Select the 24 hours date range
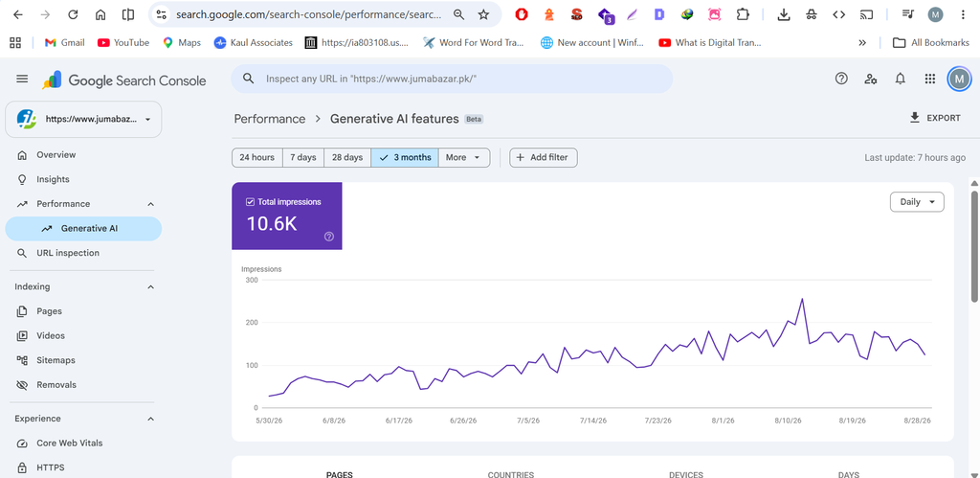Screen dimensions: 980x478 (256, 158)
